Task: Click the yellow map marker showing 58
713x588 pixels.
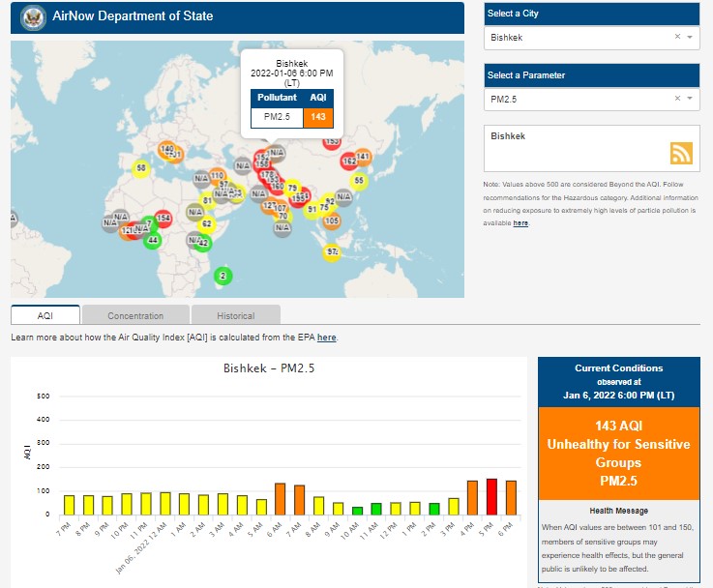Action: point(141,168)
